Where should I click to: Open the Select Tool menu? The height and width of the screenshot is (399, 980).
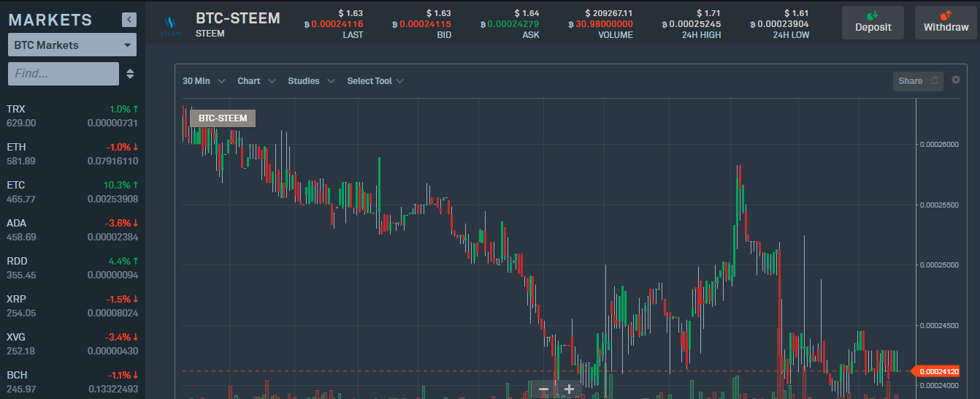[x=375, y=81]
